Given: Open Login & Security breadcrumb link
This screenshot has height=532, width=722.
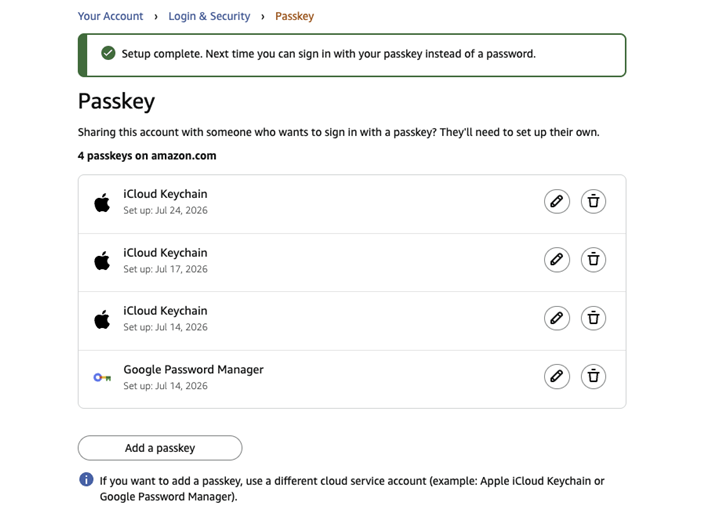Looking at the screenshot, I should 209,16.
